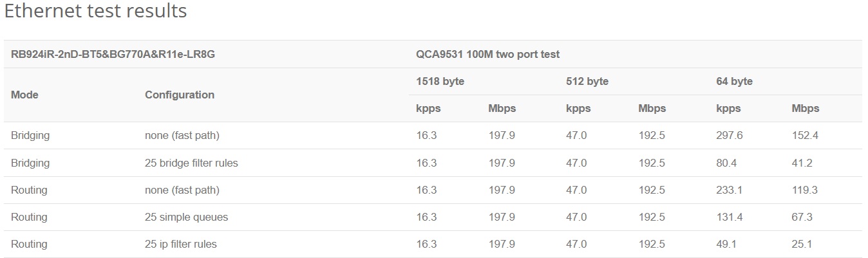Select the "64 byte" column group header

[734, 82]
